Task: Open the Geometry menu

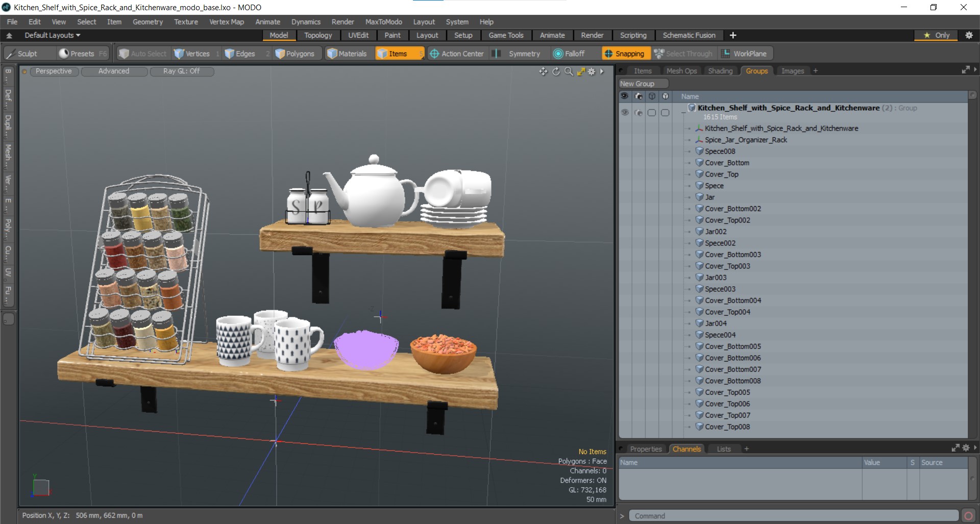Action: [148, 22]
